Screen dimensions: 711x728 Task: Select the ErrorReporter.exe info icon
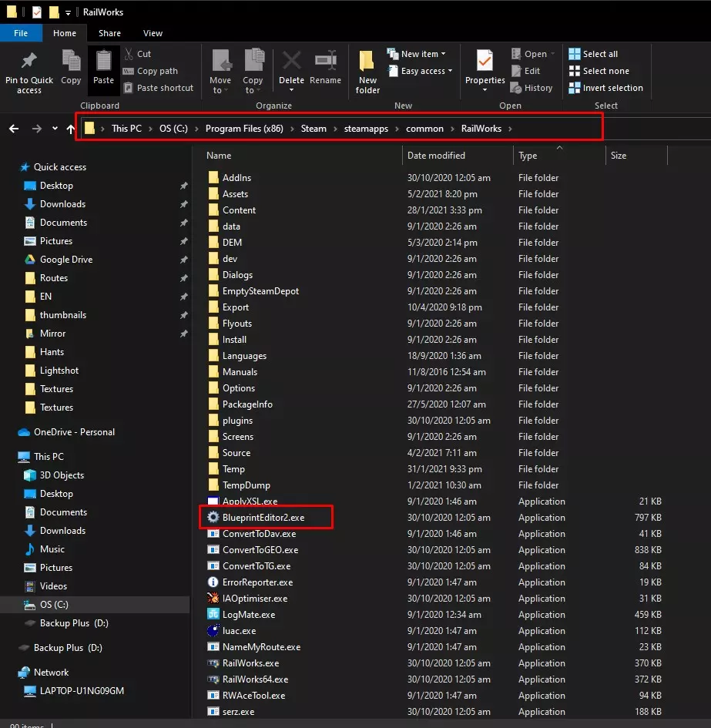(213, 582)
